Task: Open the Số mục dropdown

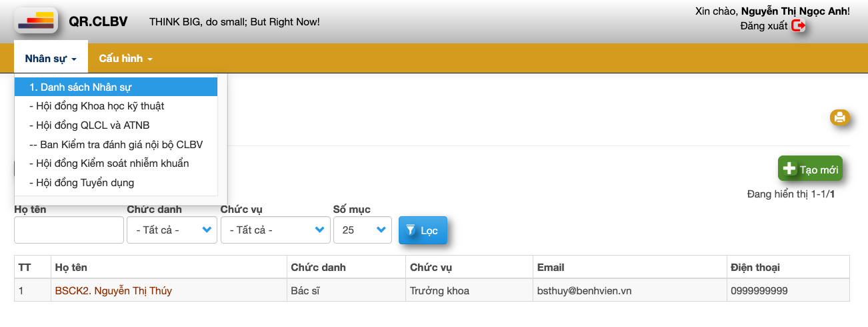Action: [x=362, y=230]
